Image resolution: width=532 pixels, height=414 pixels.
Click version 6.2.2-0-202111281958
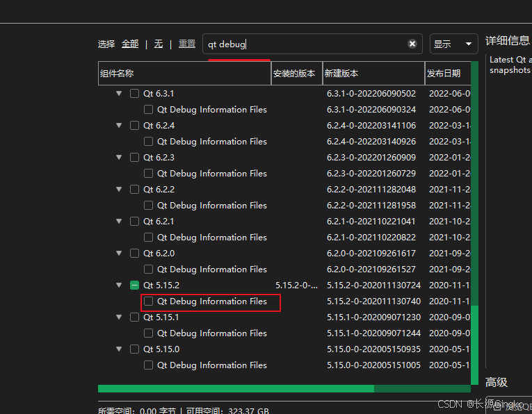[x=371, y=206]
